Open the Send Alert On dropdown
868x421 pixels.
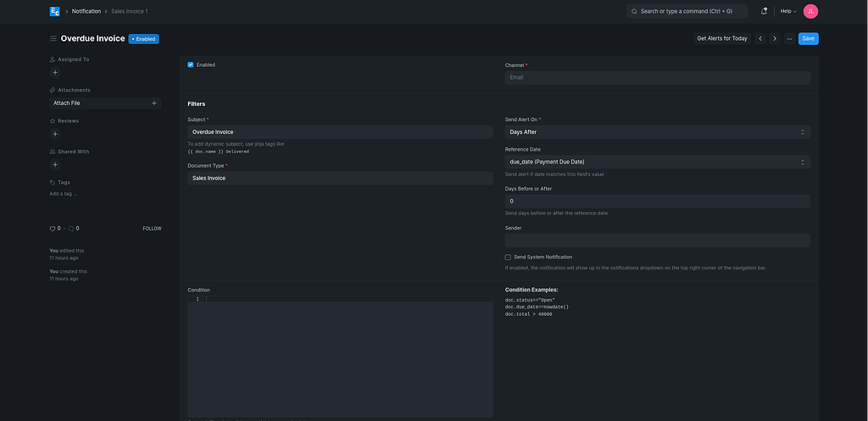pos(657,132)
